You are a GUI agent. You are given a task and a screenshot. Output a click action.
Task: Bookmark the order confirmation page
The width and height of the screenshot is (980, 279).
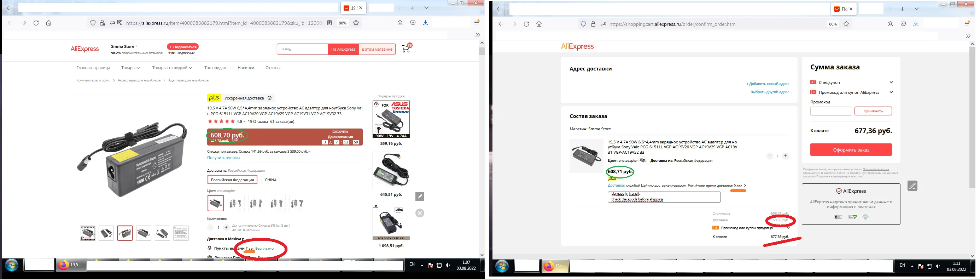click(846, 24)
